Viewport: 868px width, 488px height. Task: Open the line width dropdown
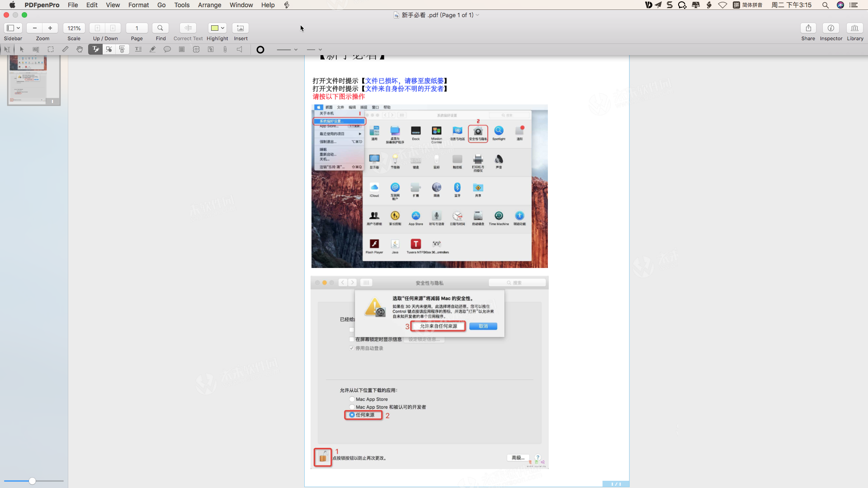[x=287, y=50]
